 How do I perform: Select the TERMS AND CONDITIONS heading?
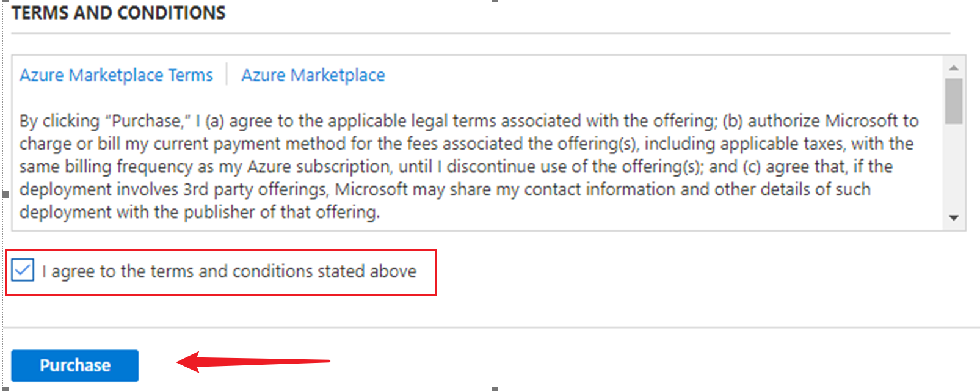[118, 13]
